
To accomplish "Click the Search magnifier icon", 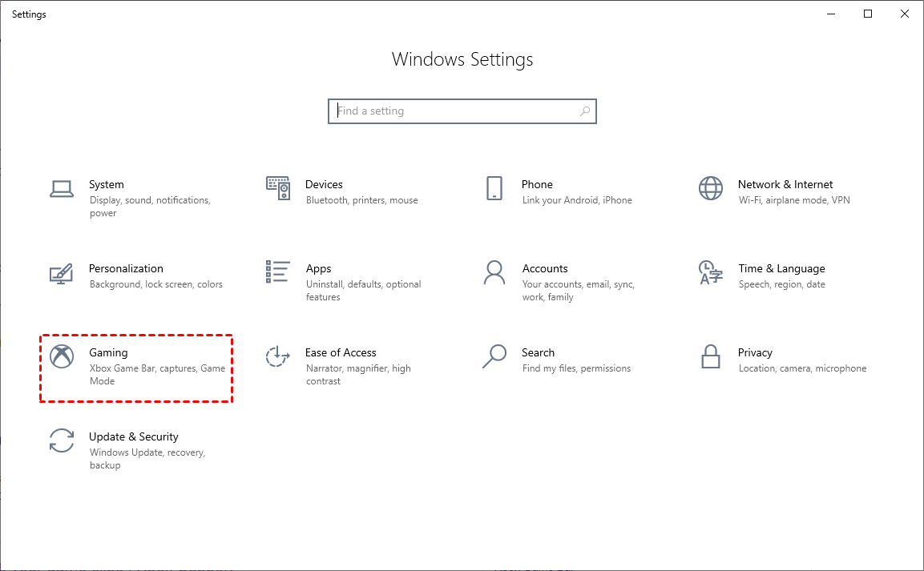I will pos(494,357).
